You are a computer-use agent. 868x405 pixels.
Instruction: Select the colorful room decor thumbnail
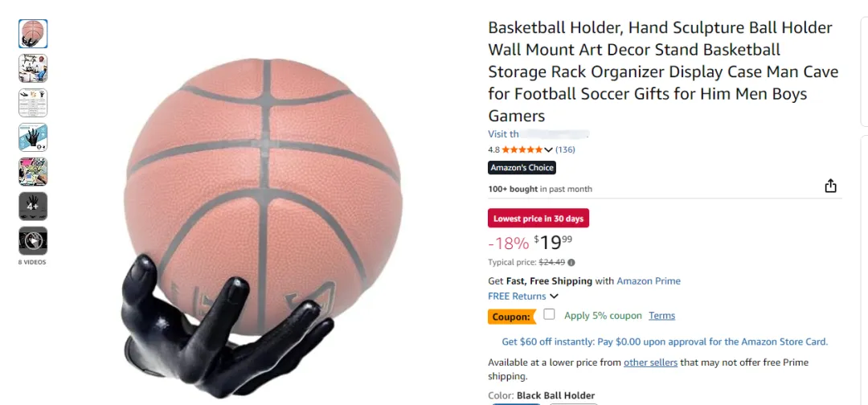pyautogui.click(x=33, y=171)
